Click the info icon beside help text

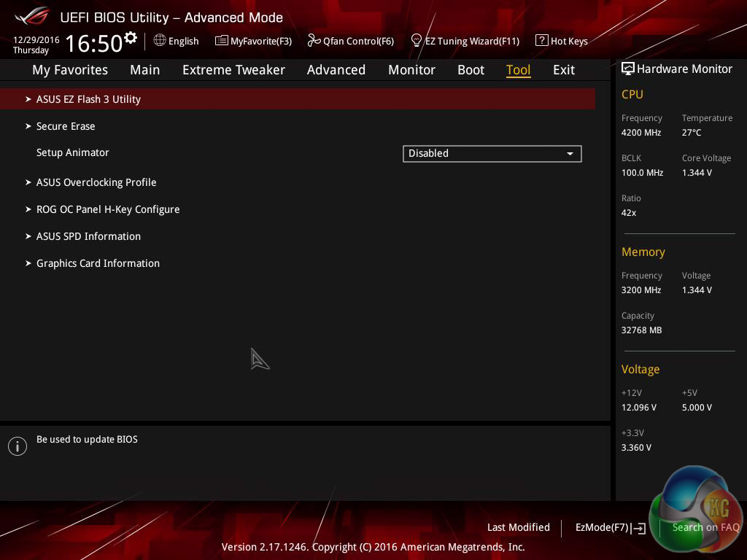(18, 446)
